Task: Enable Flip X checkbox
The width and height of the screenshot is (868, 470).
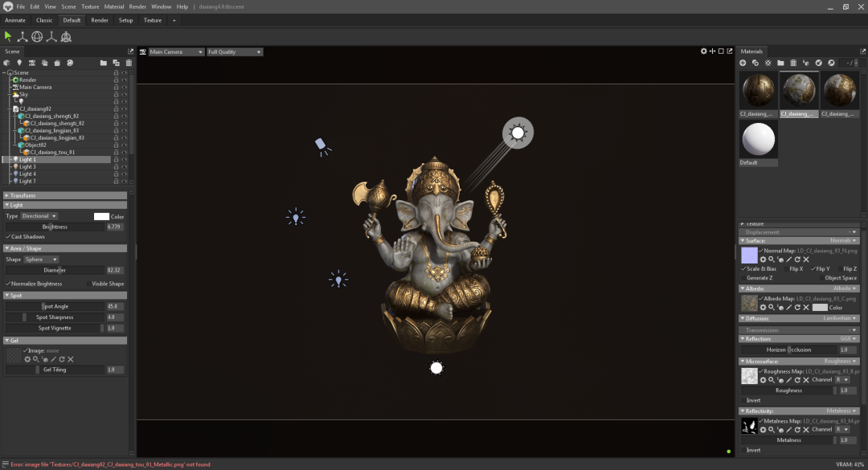Action: click(x=786, y=268)
